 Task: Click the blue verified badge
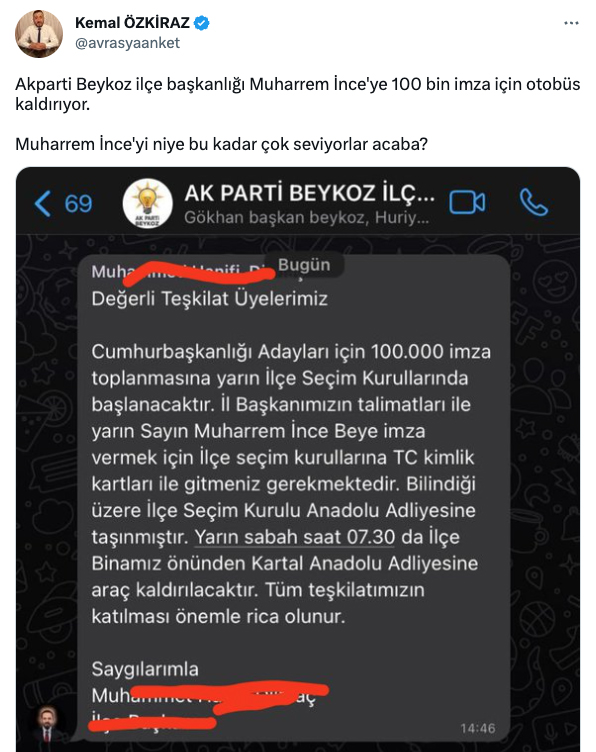[x=201, y=23]
